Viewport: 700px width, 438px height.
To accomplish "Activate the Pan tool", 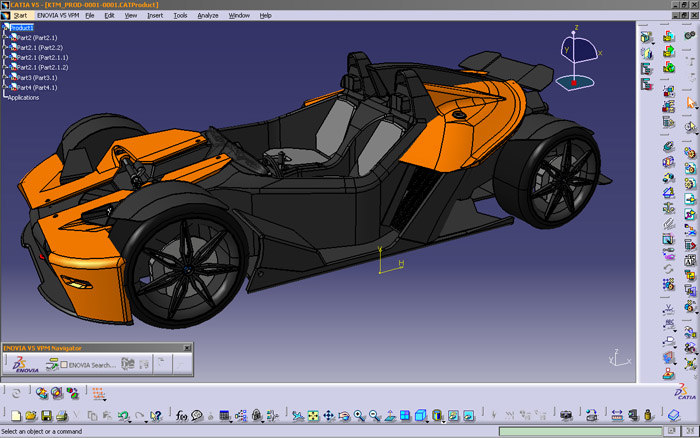I will [x=329, y=416].
